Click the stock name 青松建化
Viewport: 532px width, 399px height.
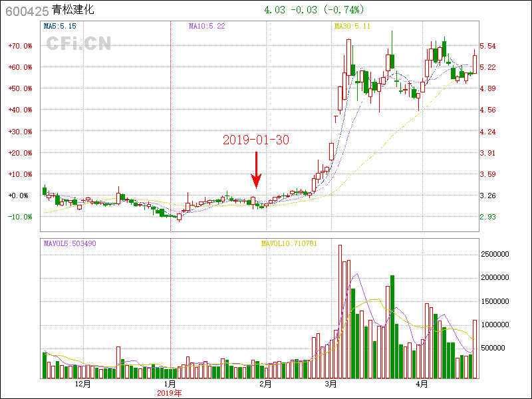click(73, 11)
